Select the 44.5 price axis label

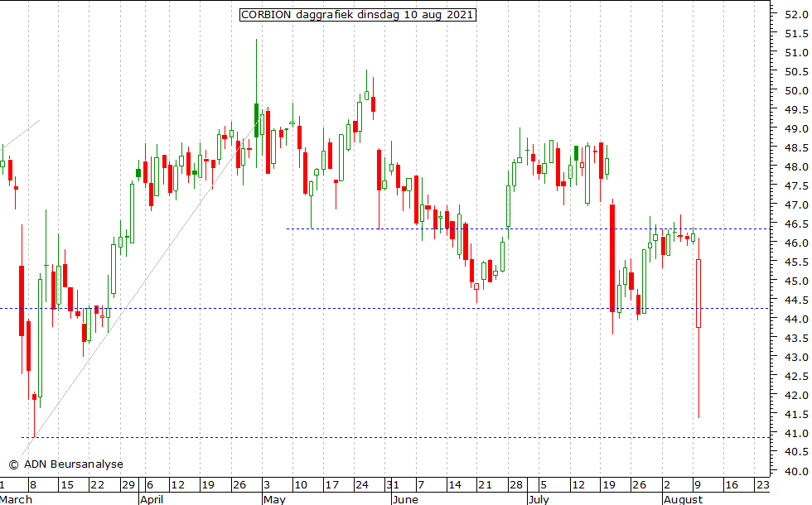tap(796, 300)
